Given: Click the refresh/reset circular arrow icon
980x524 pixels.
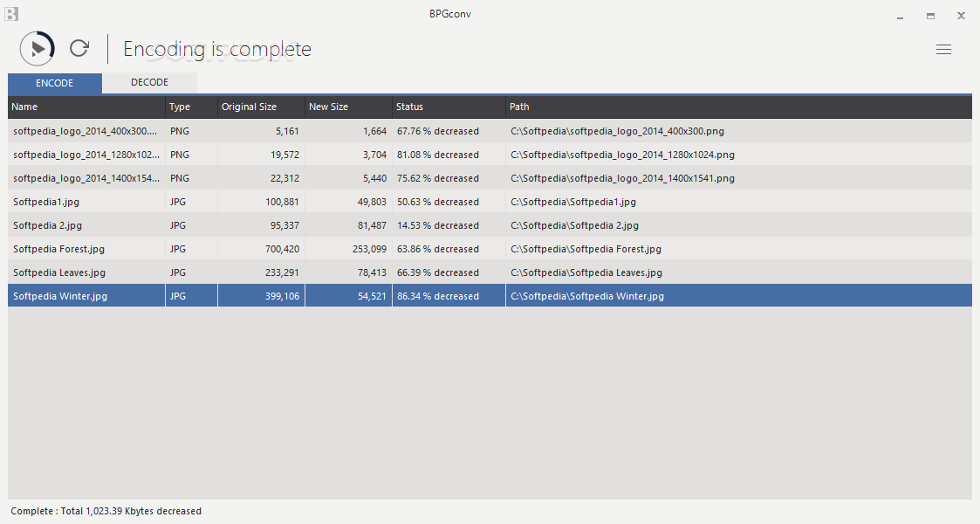Looking at the screenshot, I should click(79, 48).
